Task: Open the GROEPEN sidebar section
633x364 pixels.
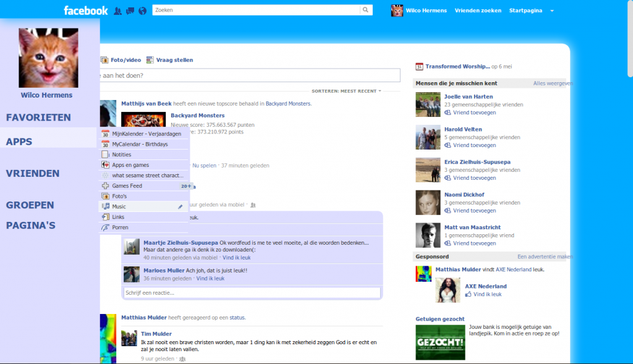Action: click(x=30, y=205)
